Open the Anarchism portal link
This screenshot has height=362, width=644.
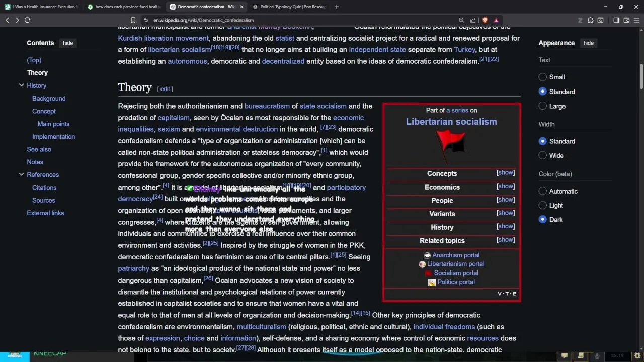tap(456, 255)
